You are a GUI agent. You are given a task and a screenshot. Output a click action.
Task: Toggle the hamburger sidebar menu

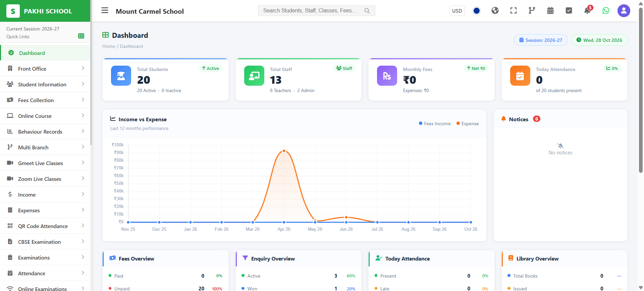pyautogui.click(x=105, y=10)
